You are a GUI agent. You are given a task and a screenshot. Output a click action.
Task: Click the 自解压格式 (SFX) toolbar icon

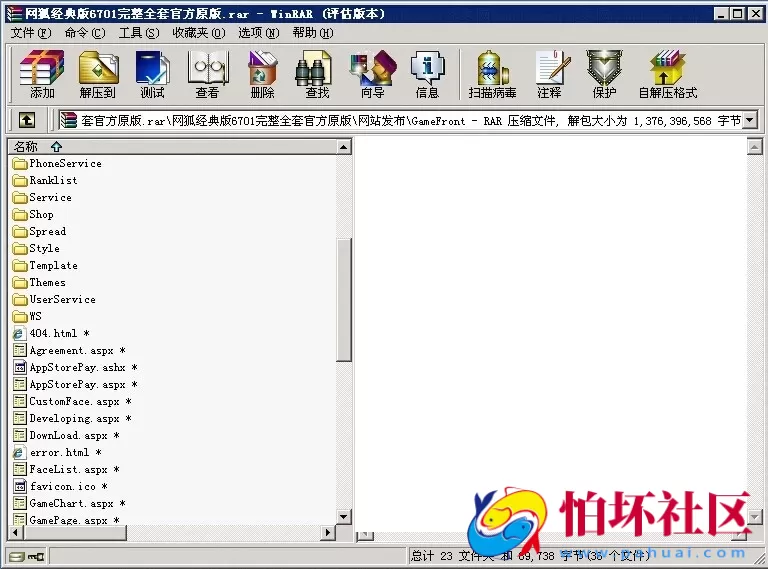[668, 74]
